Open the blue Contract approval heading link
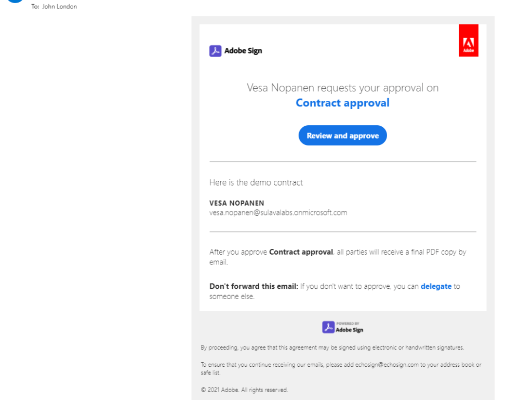Viewport: 532px width, 400px height. [342, 103]
